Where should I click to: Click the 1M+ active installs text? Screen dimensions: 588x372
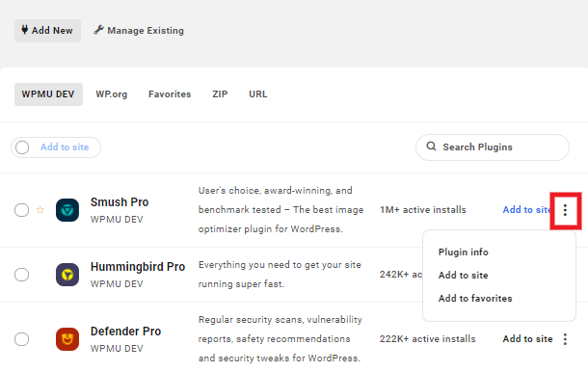[x=422, y=210]
